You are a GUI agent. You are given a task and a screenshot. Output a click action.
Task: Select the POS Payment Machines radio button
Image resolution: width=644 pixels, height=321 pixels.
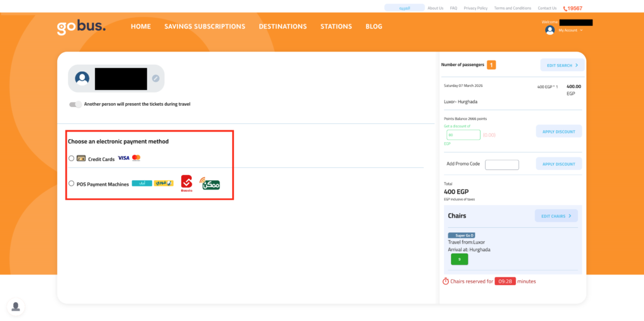pos(71,184)
